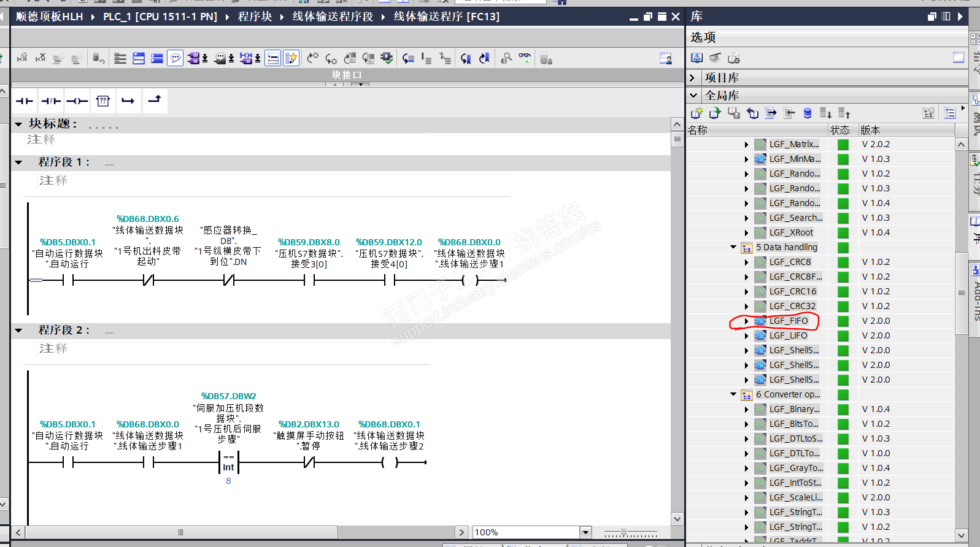
Task: Insert a normally closed contact
Action: coord(51,101)
